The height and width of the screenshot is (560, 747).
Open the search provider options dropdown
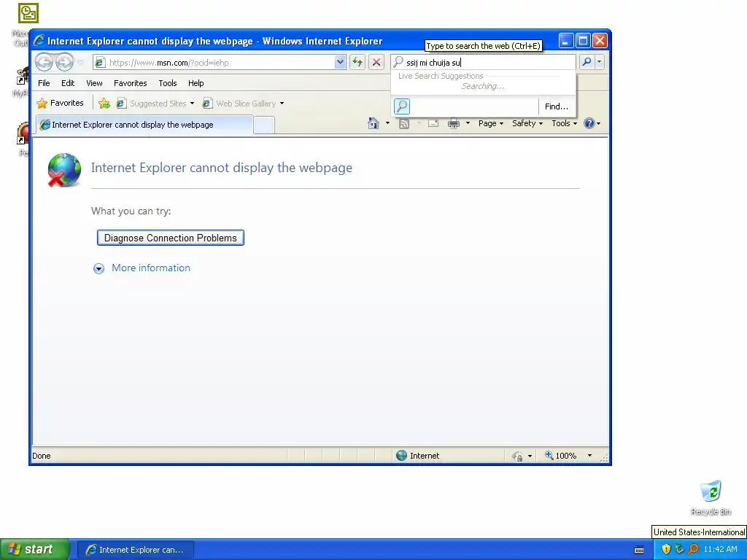[600, 62]
